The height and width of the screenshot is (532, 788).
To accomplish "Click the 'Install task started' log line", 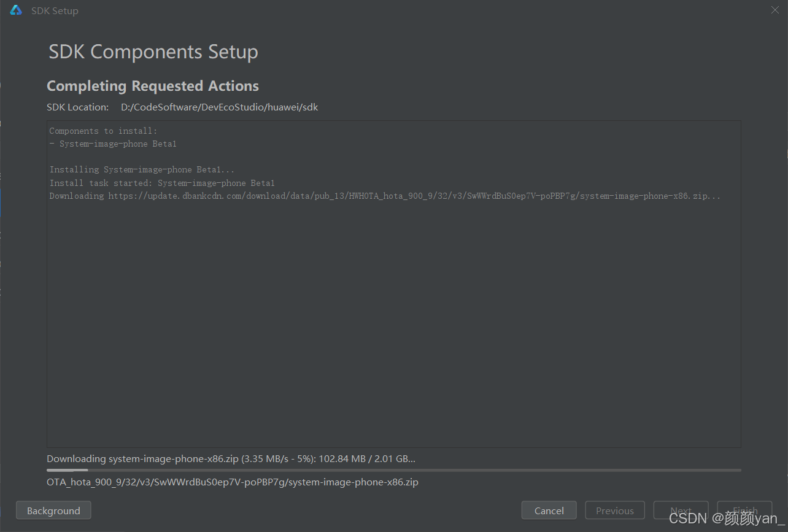I will pyautogui.click(x=162, y=183).
